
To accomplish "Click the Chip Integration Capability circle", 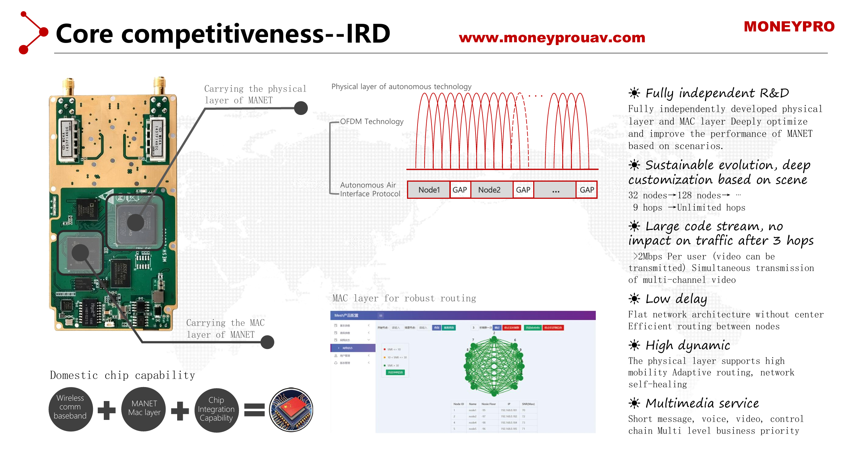I will 216,410.
